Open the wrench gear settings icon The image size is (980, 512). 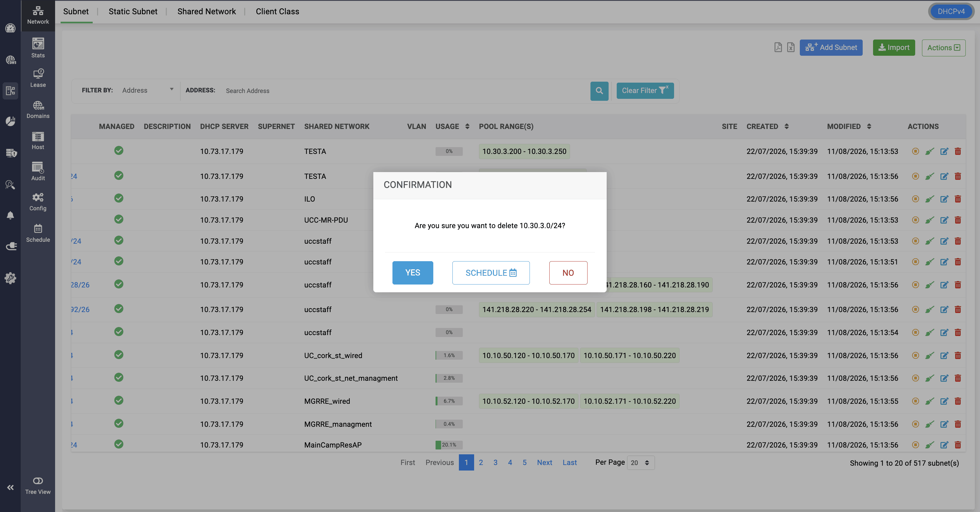pyautogui.click(x=10, y=278)
